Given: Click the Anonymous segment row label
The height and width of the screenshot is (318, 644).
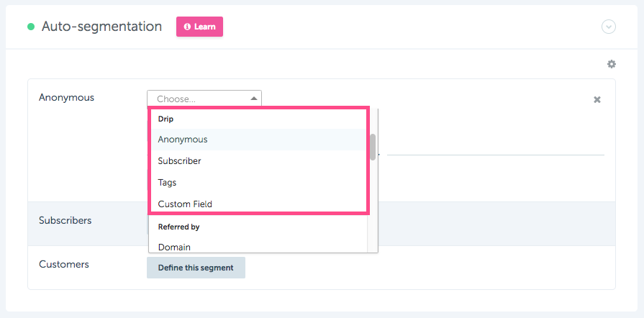Looking at the screenshot, I should [x=66, y=98].
